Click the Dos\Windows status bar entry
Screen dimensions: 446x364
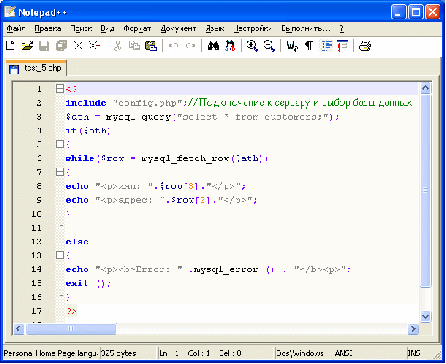pos(300,353)
